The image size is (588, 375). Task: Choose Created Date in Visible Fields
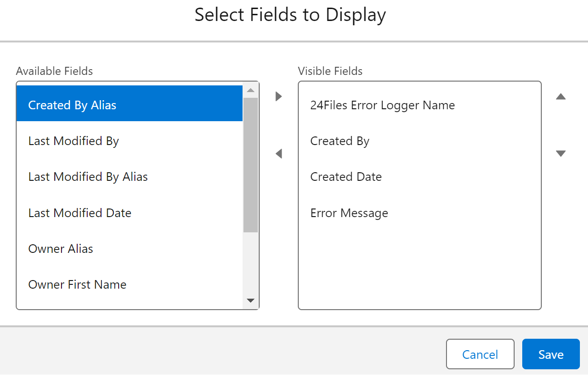(419, 177)
